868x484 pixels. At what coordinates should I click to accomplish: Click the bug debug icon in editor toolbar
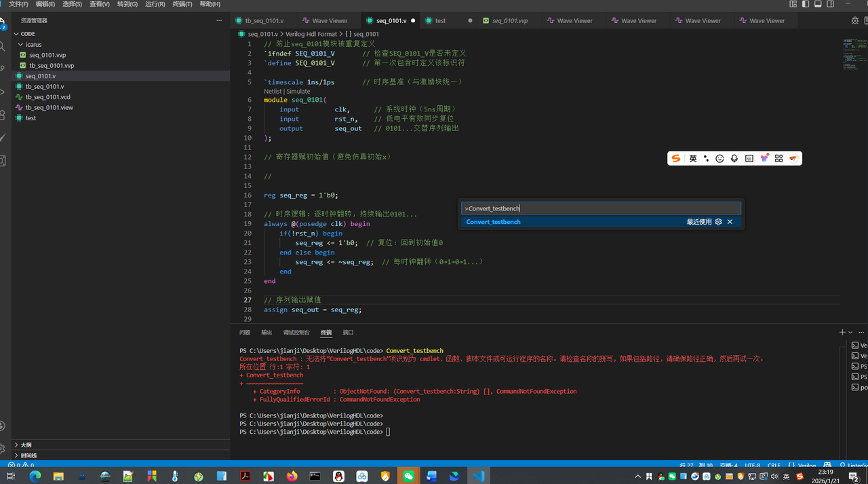coord(854,20)
